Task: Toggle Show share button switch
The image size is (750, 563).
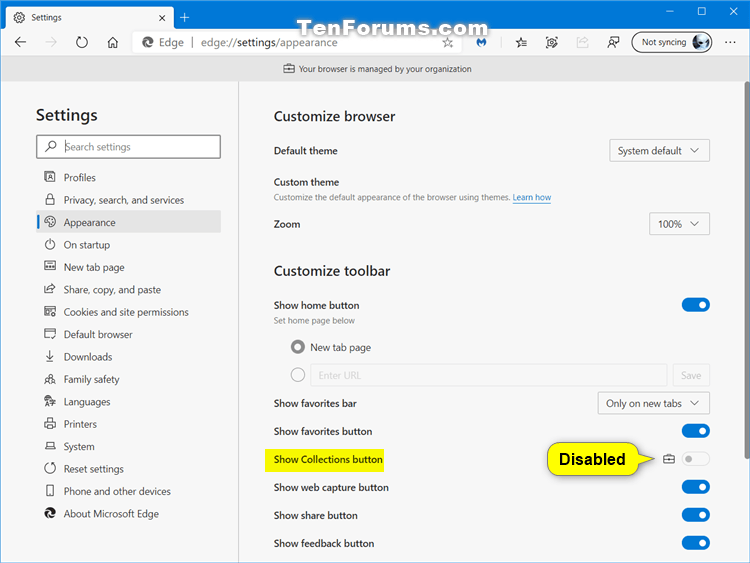Action: click(x=695, y=515)
